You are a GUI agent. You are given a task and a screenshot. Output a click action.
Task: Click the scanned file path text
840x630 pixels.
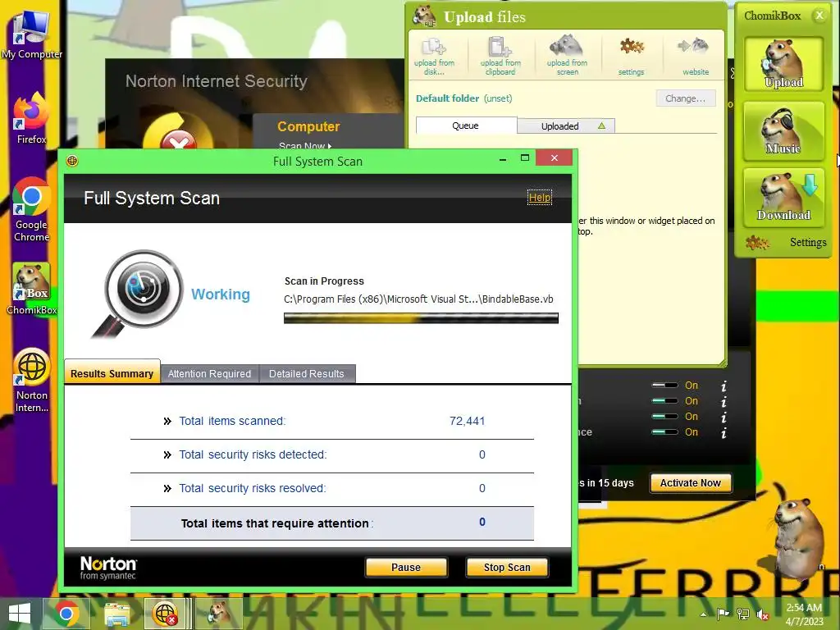(418, 299)
